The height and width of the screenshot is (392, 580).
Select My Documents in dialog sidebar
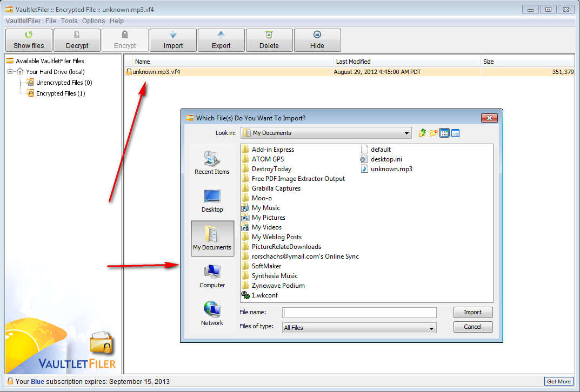212,239
